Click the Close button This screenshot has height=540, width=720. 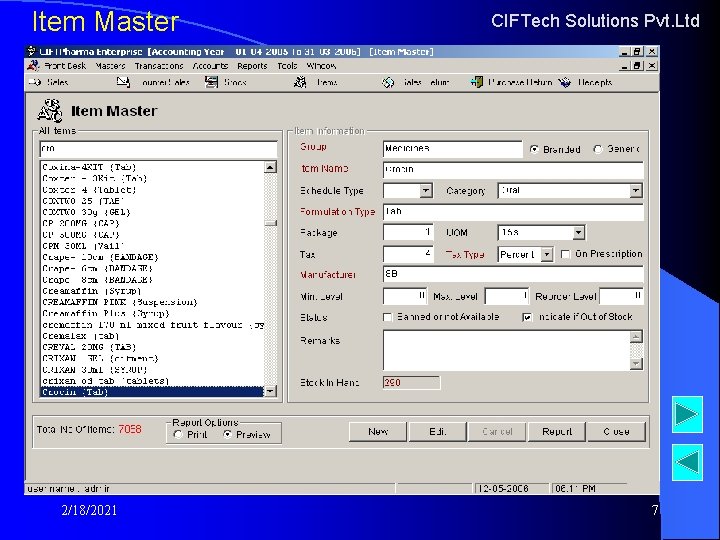coord(616,432)
